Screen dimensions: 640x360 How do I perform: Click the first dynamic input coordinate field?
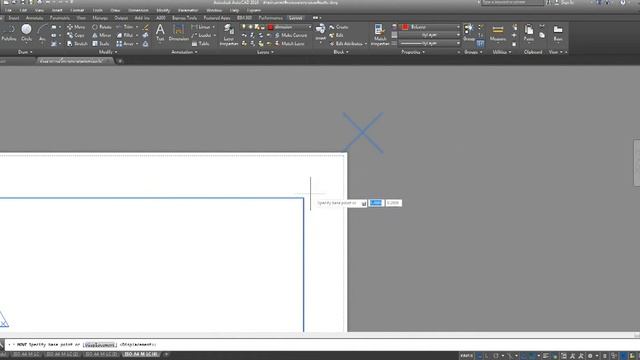tap(376, 203)
